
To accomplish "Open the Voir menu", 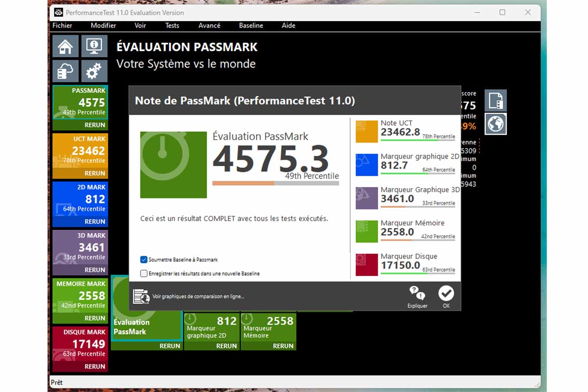I will point(140,25).
